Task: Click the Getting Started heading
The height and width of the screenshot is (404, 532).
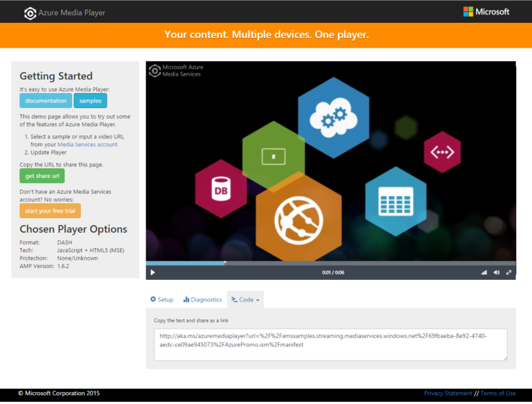Action: click(x=56, y=76)
